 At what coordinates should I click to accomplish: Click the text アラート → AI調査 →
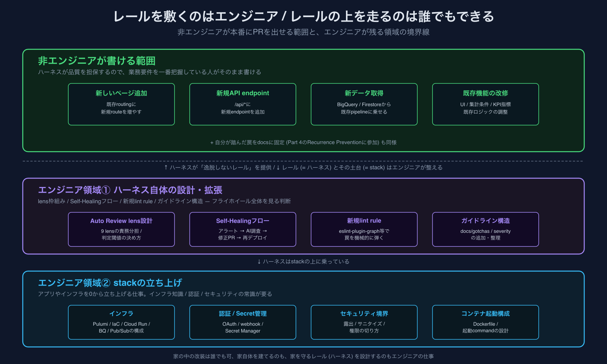(243, 231)
